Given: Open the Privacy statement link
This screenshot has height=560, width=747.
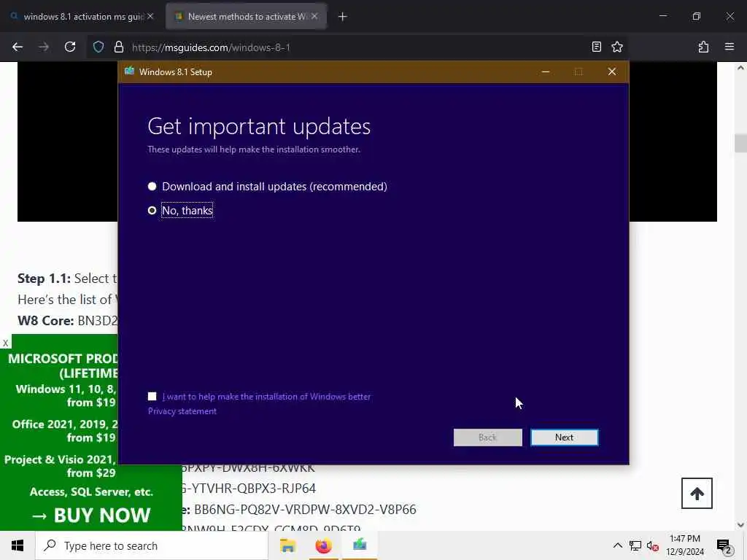Looking at the screenshot, I should click(x=182, y=411).
